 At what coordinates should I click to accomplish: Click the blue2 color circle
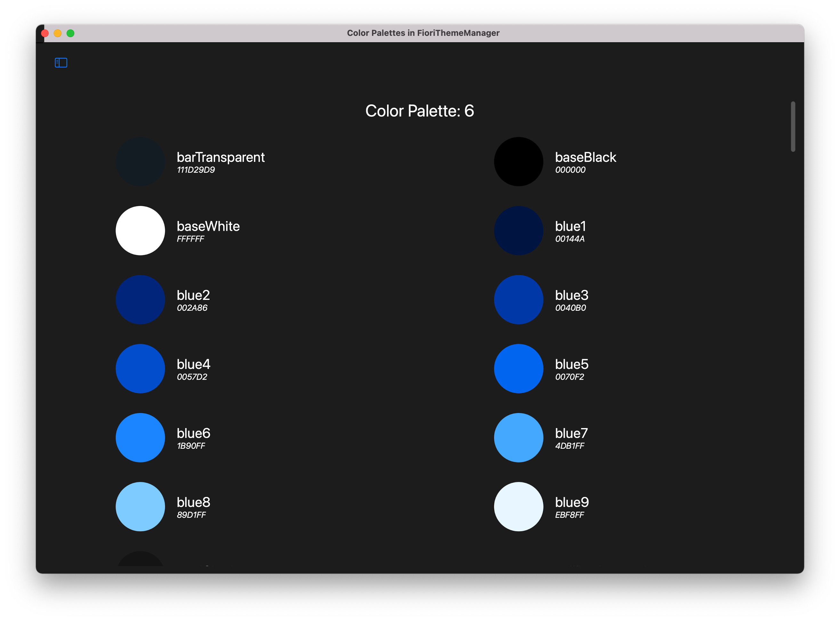140,300
